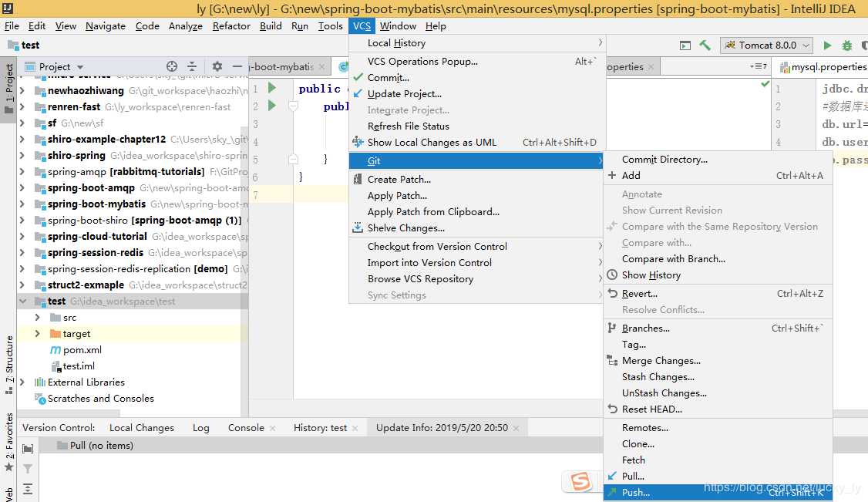Select Revert... in the Git submenu

[x=718, y=293]
